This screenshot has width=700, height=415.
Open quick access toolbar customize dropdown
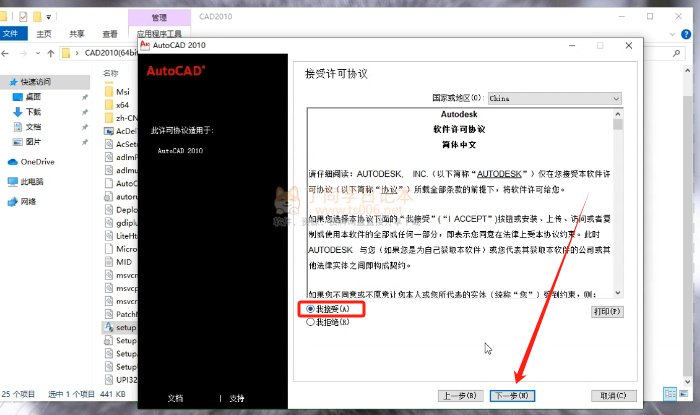[x=49, y=17]
